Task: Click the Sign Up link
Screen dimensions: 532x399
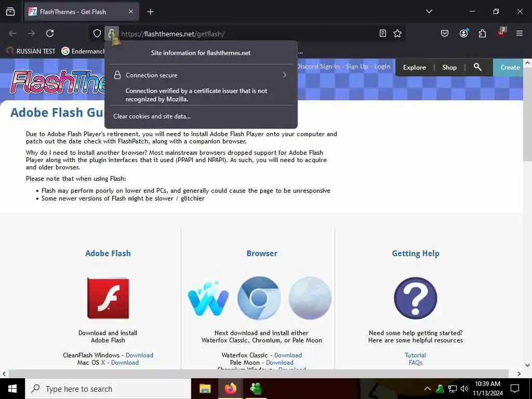Action: [x=356, y=66]
